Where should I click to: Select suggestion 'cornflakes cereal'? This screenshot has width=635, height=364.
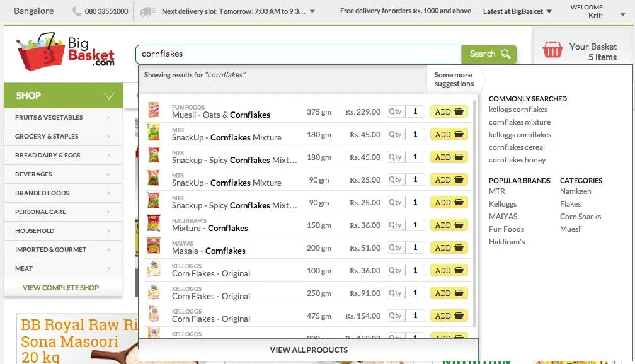pyautogui.click(x=517, y=147)
